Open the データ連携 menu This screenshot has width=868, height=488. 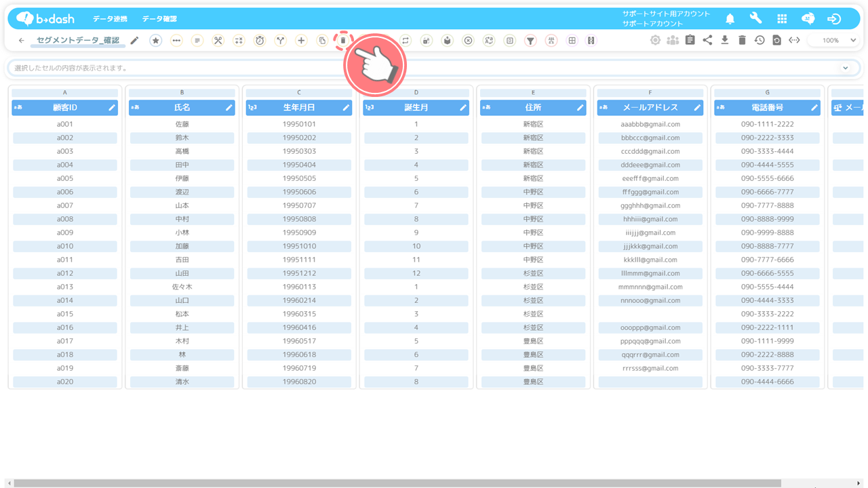[x=110, y=19]
